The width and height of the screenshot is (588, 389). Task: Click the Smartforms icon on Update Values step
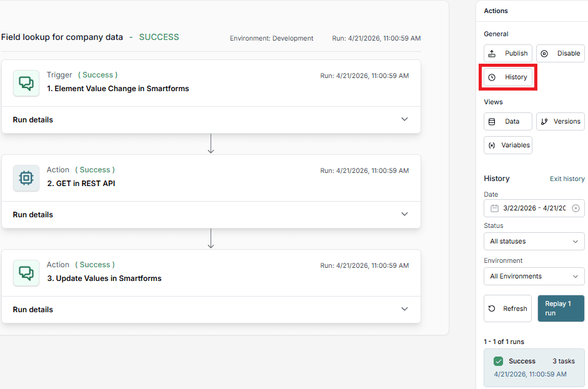point(26,273)
